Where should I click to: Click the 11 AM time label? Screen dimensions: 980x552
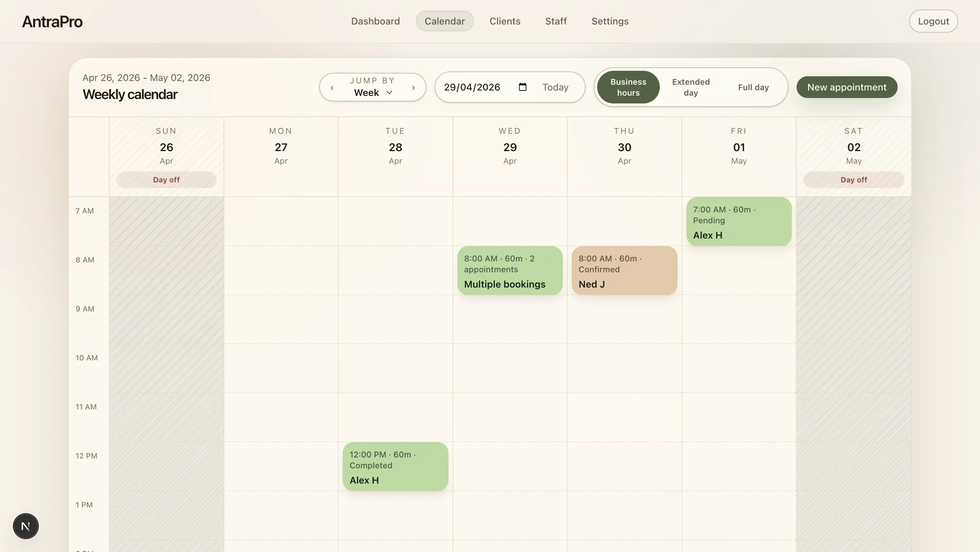[86, 407]
